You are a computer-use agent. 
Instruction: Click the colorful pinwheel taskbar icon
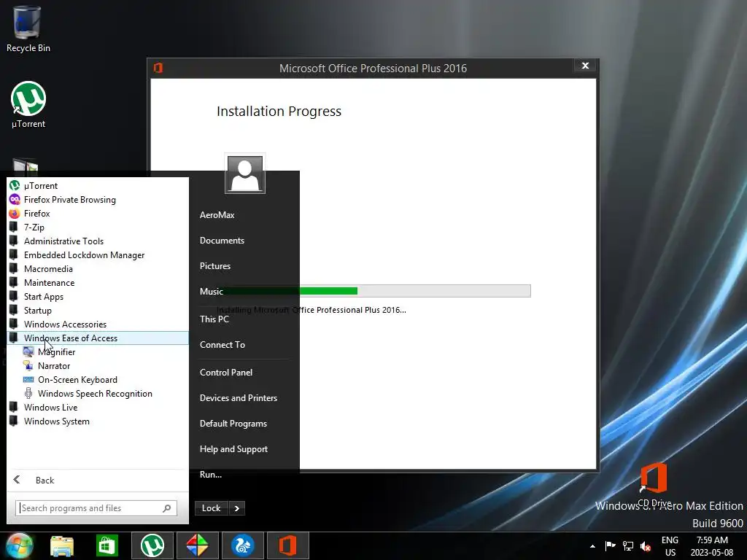point(197,545)
